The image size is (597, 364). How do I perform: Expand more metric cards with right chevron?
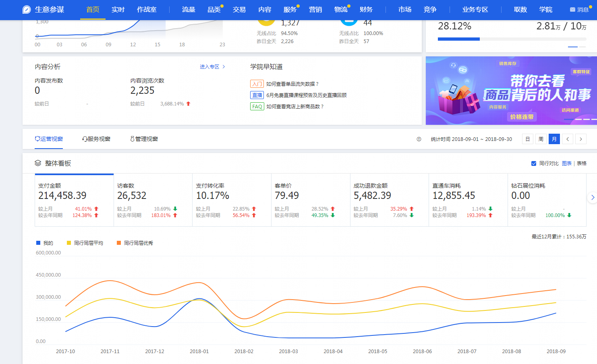(x=592, y=197)
